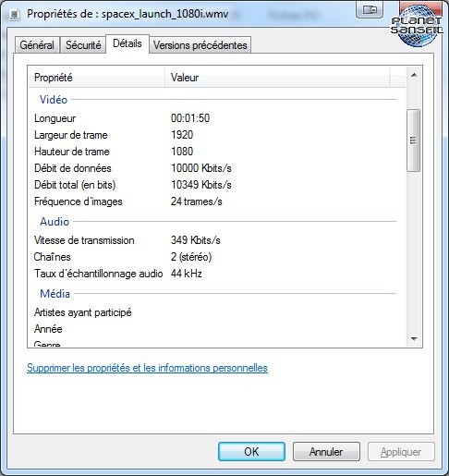Viewport: 449px width, 476px height.
Task: Switch to the Sécurité tab
Action: 83,45
